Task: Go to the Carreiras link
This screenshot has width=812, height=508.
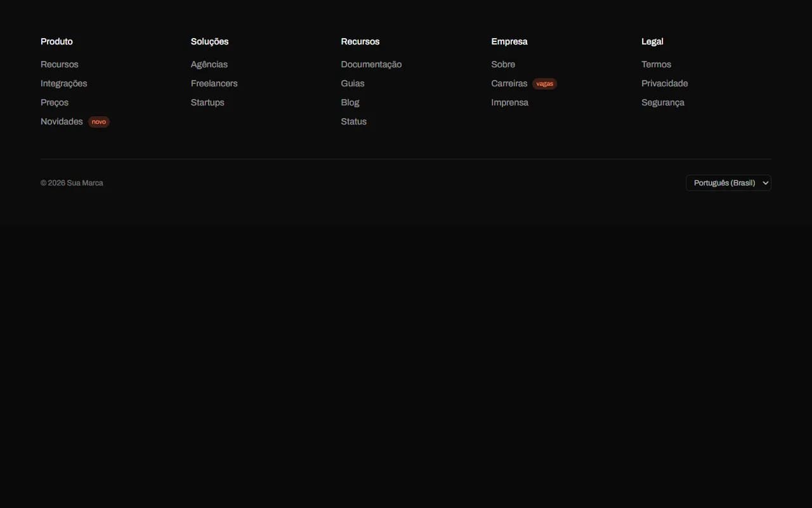Action: pyautogui.click(x=509, y=83)
